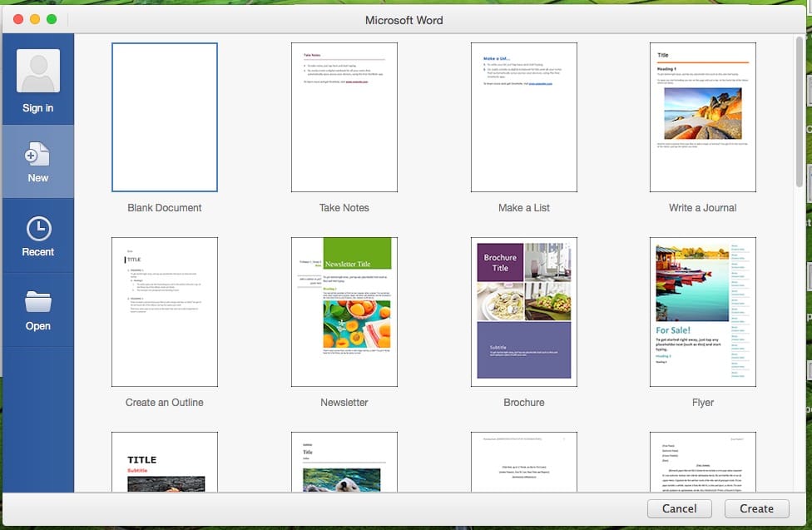Choose the Take Notes template
812x530 pixels.
(344, 116)
